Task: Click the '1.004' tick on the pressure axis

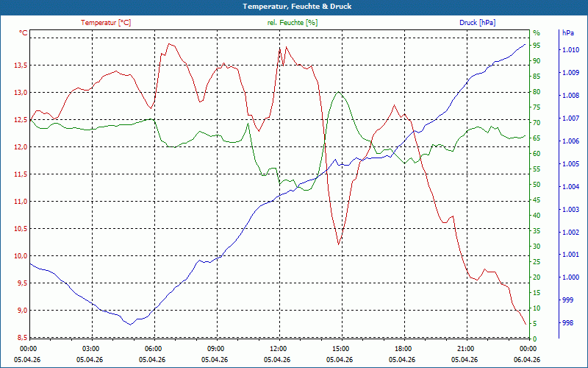Action: (x=571, y=187)
